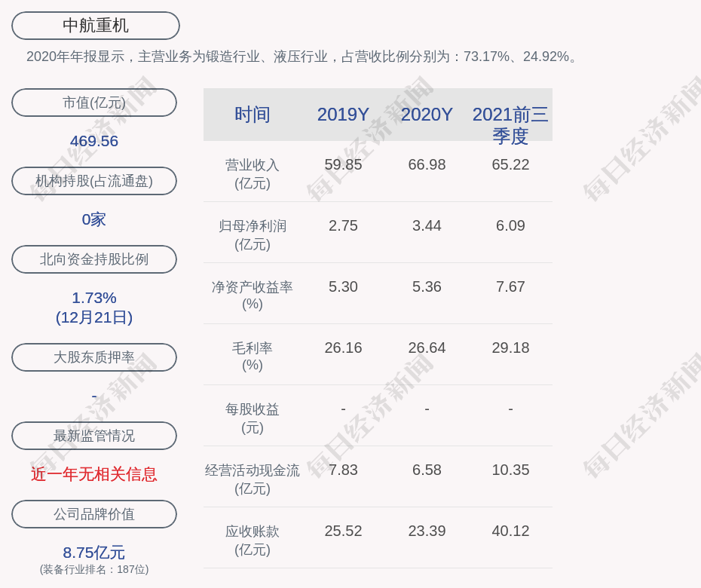Click the 机构持股(占流通盘) label
701x588 pixels.
tap(94, 181)
